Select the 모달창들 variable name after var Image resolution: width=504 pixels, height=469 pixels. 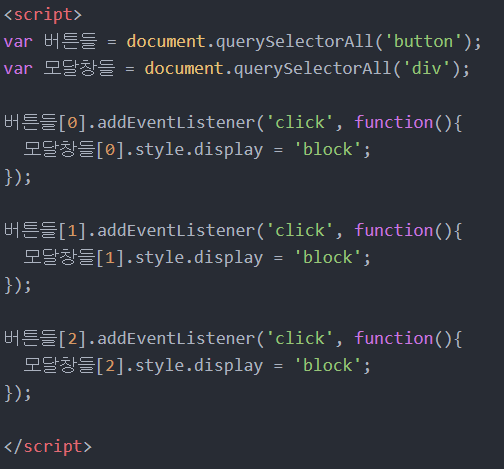79,69
